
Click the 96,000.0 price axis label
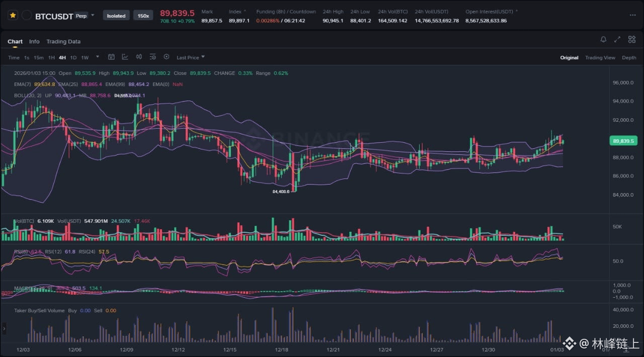click(623, 82)
